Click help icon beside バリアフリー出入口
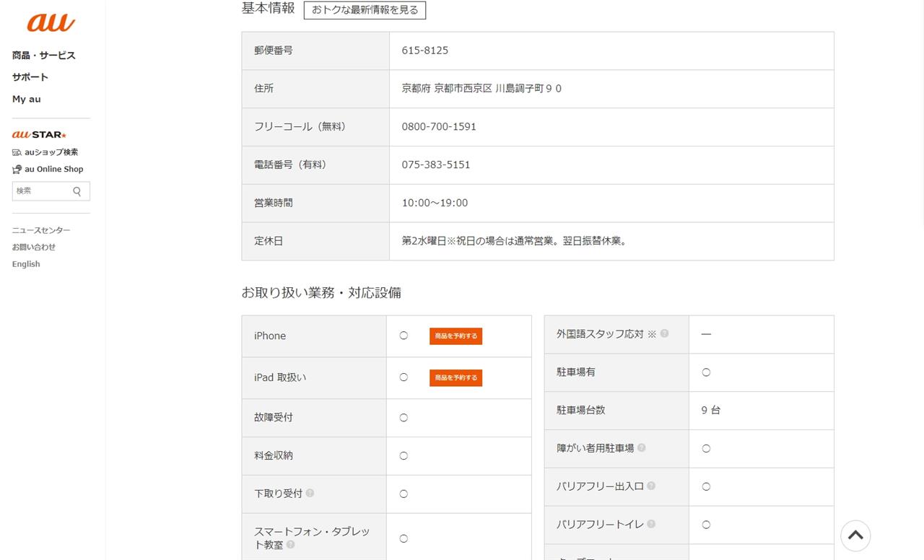Screen dimensions: 924x560 pos(650,486)
